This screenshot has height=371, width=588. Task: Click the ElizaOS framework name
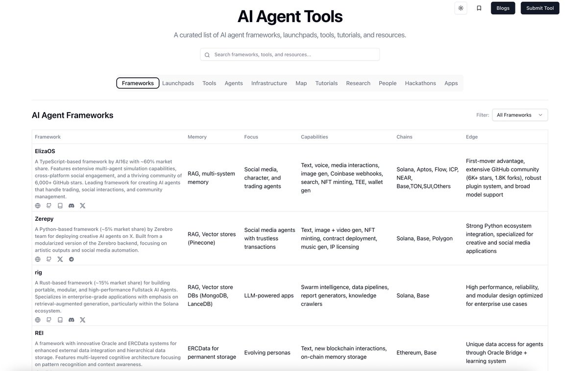tap(45, 151)
